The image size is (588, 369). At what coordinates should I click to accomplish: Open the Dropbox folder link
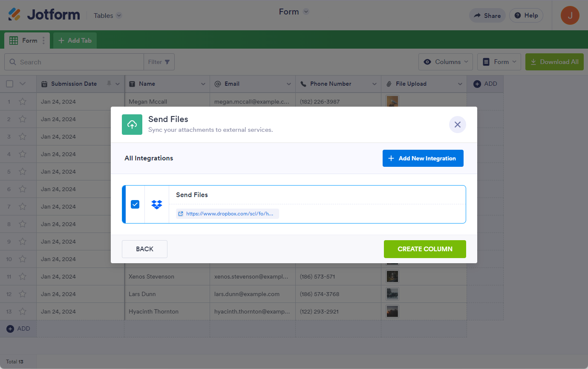pyautogui.click(x=229, y=214)
